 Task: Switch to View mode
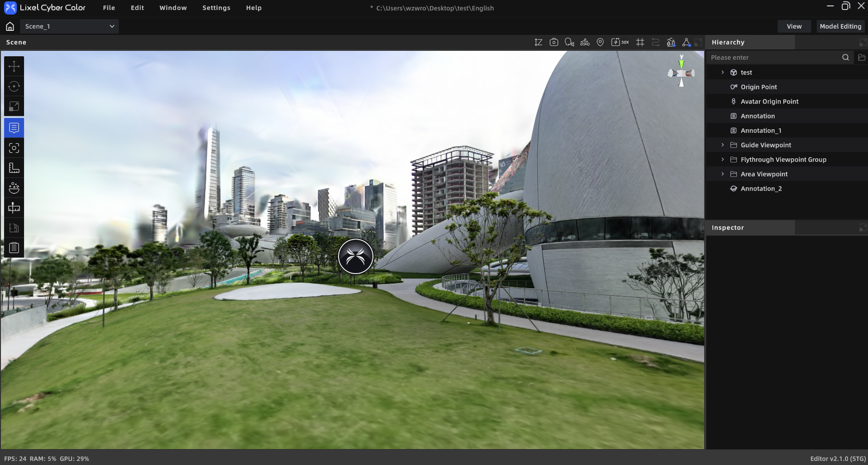pyautogui.click(x=794, y=26)
